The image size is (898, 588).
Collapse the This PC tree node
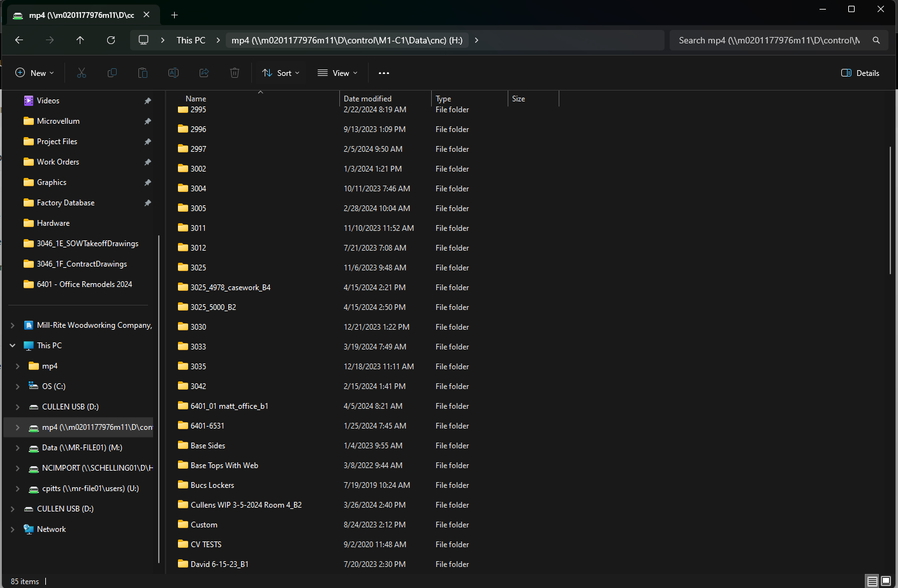click(13, 346)
